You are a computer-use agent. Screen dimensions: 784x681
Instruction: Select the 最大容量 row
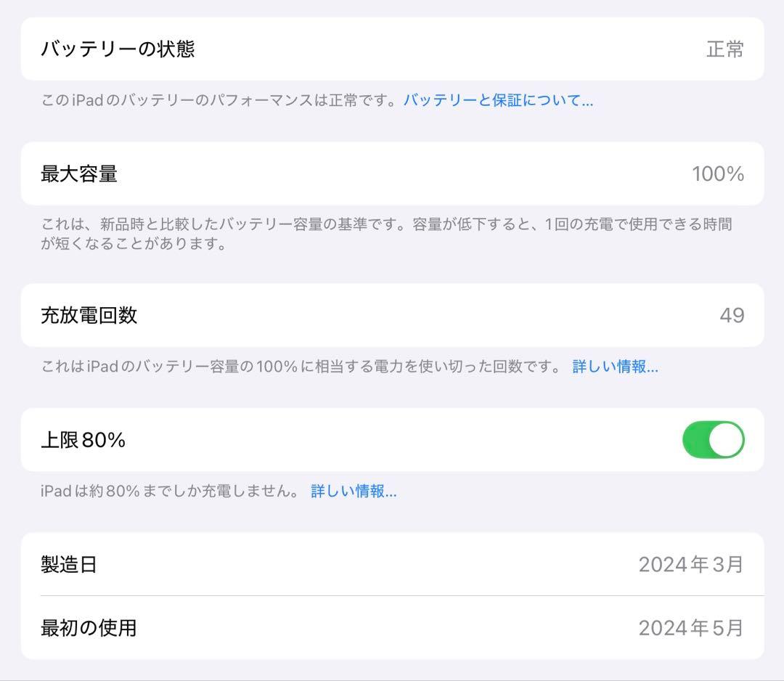tap(392, 174)
